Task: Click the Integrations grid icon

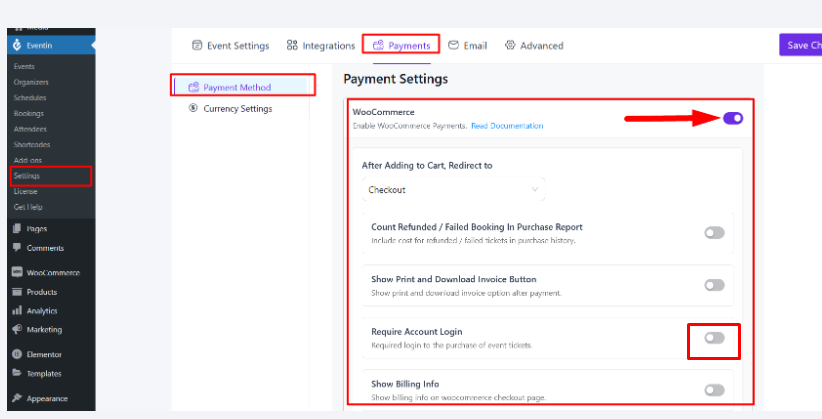Action: 292,45
